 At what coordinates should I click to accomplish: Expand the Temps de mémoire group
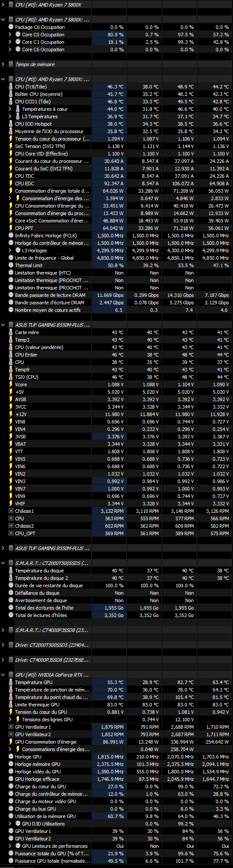[x=4, y=64]
